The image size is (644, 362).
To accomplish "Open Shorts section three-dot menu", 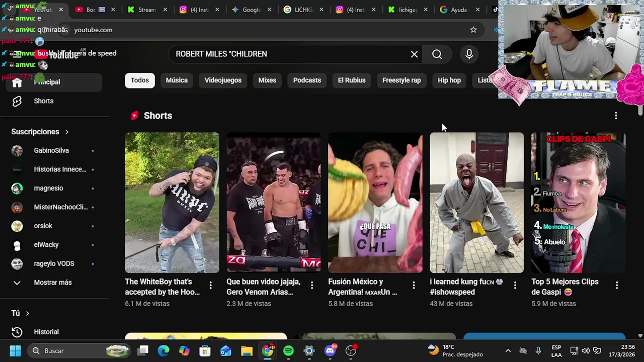I will [616, 116].
